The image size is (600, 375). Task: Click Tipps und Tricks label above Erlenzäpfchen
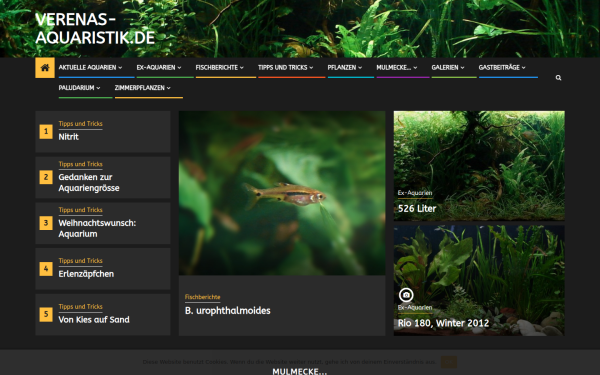point(80,261)
